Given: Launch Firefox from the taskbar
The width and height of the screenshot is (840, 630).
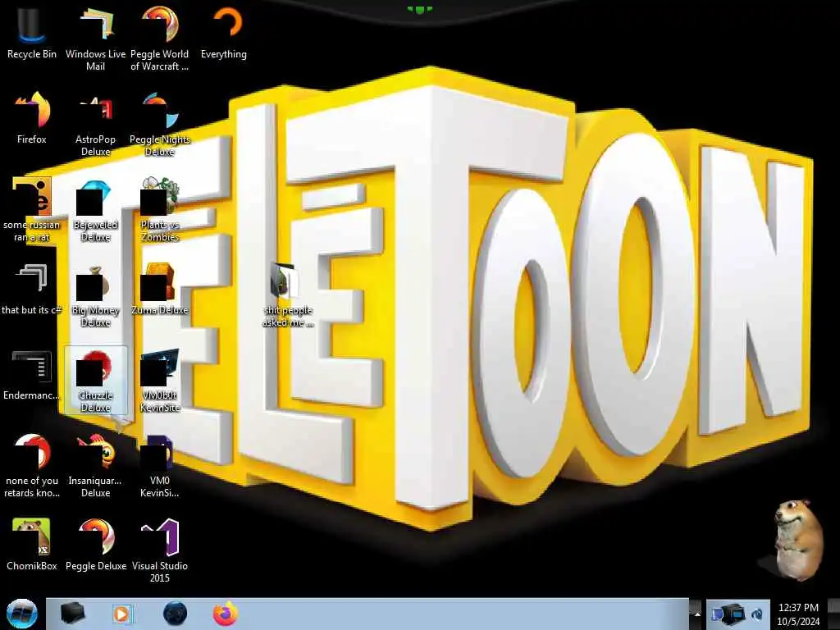Looking at the screenshot, I should pos(226,614).
